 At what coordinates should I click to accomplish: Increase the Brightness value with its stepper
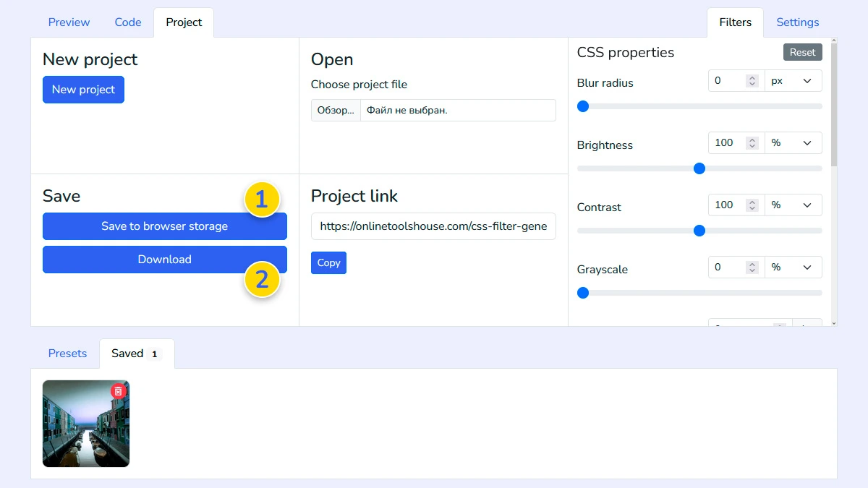752,140
